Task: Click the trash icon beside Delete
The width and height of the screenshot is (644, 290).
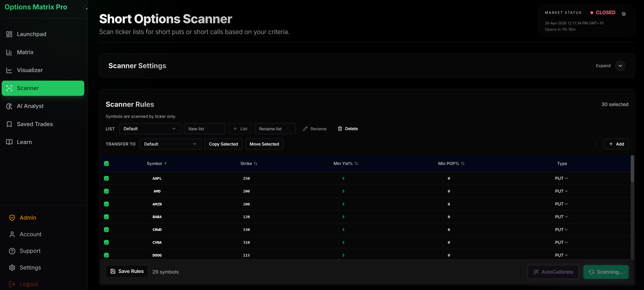Action: (x=340, y=129)
